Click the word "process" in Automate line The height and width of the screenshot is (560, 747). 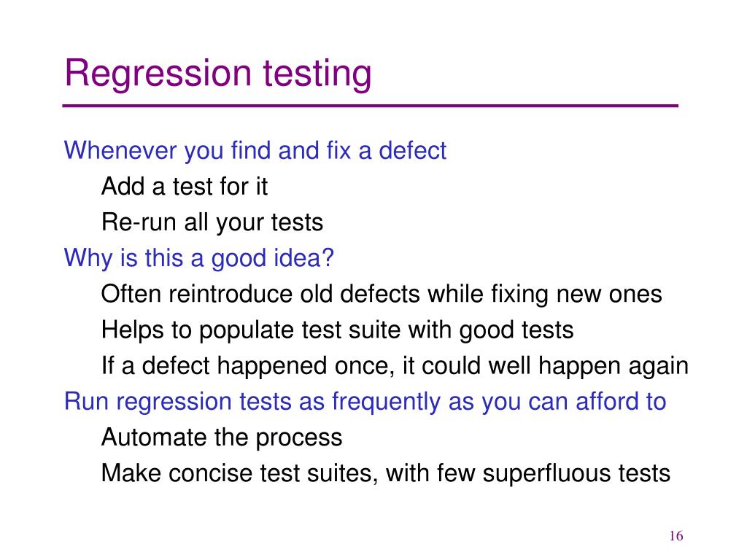pos(299,438)
